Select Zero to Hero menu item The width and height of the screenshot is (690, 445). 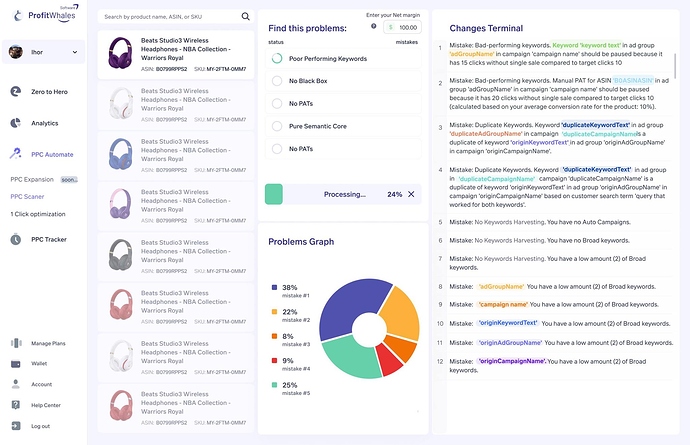click(x=49, y=92)
